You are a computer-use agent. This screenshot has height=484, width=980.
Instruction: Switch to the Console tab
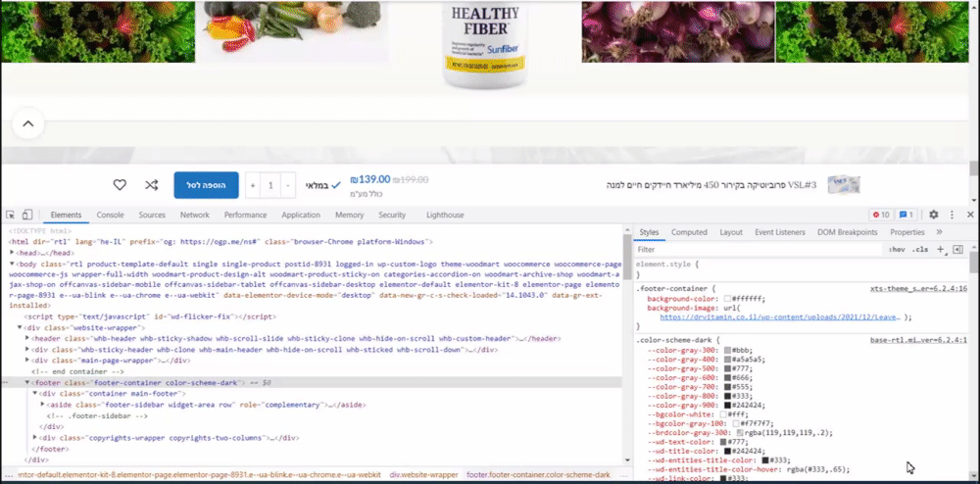coord(110,215)
